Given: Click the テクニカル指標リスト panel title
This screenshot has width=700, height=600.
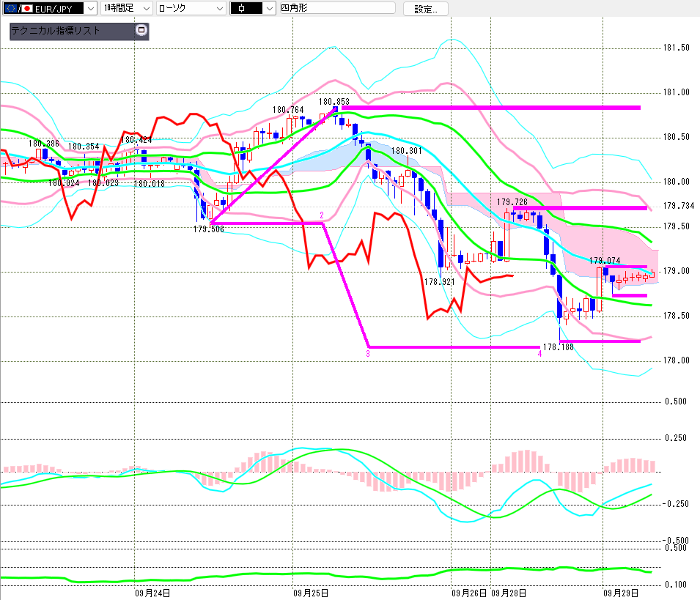Looking at the screenshot, I should coord(56,30).
